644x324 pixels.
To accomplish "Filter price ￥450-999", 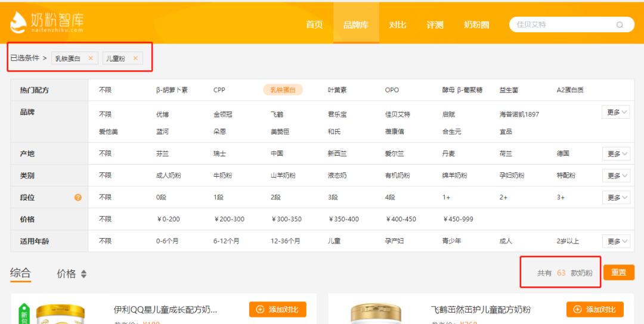I will 457,219.
